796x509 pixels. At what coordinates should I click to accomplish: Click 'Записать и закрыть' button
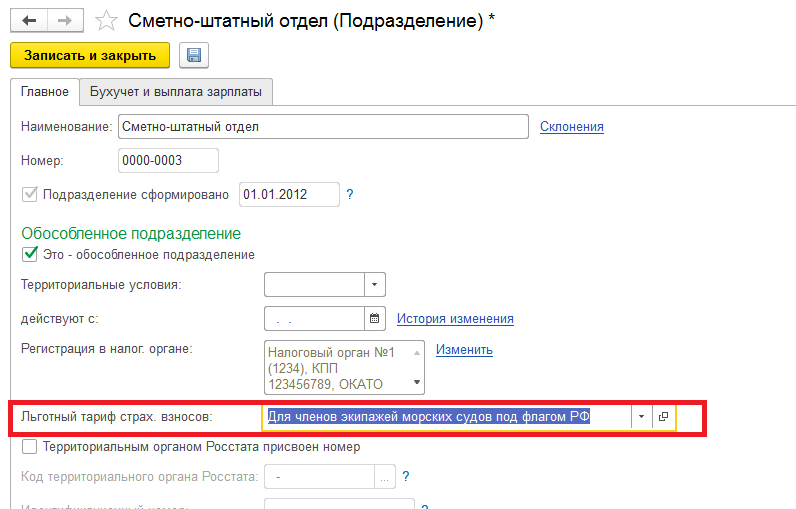point(90,55)
